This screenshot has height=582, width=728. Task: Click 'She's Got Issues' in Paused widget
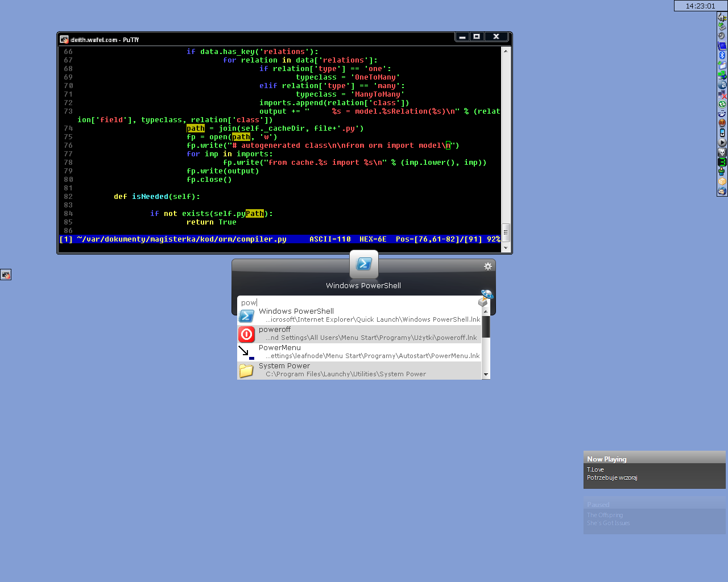pyautogui.click(x=609, y=523)
